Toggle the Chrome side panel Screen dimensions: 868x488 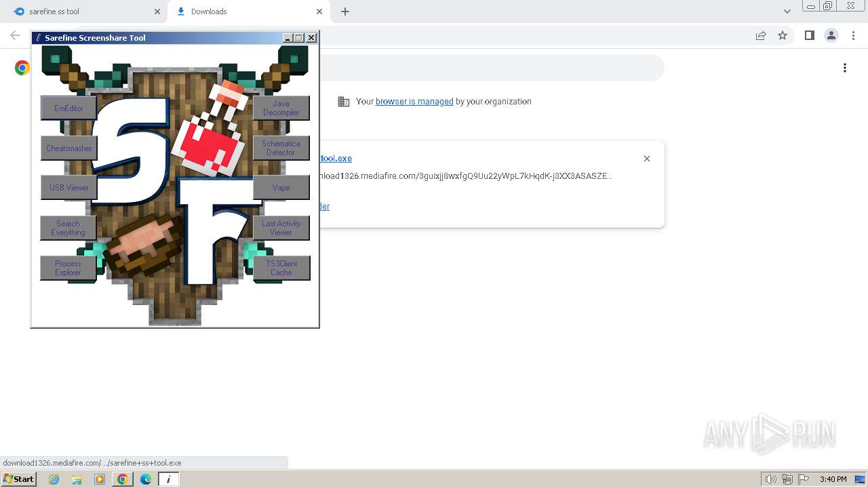(809, 35)
